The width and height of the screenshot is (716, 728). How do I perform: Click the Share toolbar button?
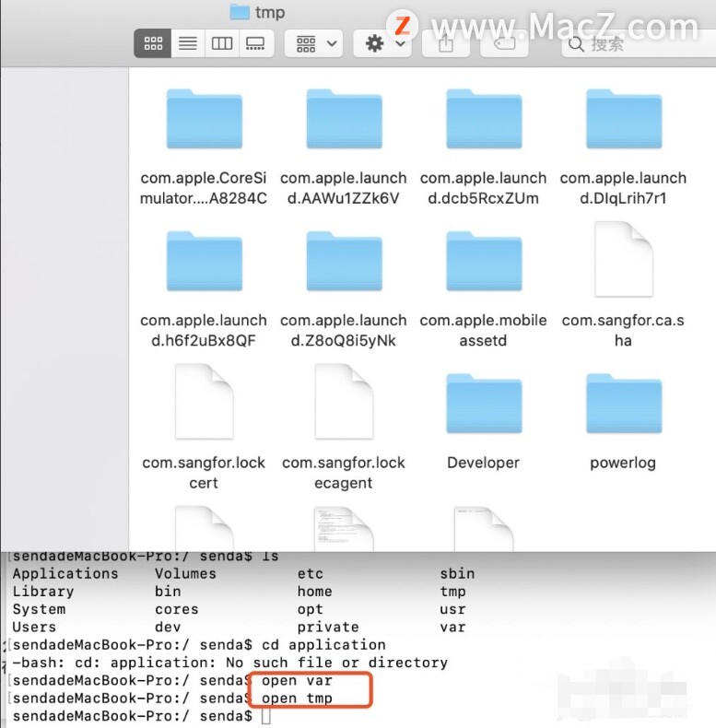point(446,43)
